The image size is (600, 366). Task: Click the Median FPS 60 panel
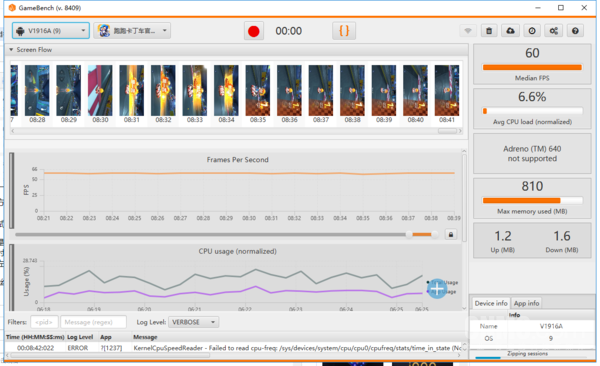(x=532, y=64)
